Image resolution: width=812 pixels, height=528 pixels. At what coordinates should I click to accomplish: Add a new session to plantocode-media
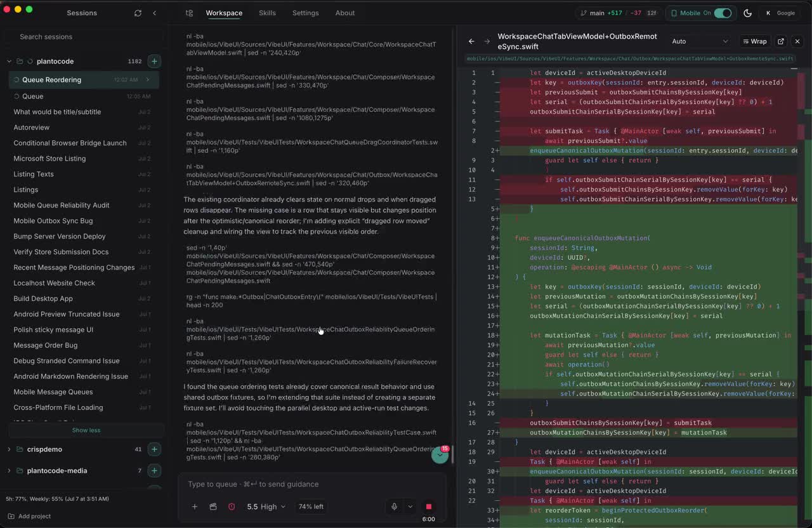click(154, 471)
